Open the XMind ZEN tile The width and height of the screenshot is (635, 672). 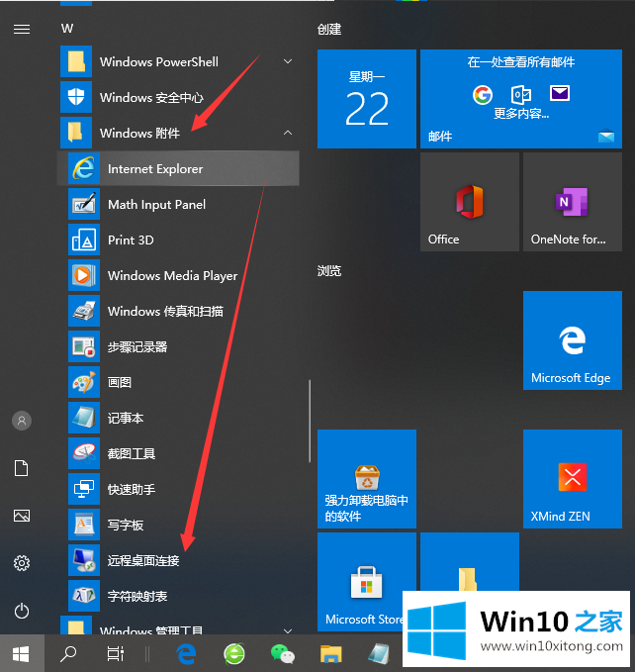coord(573,479)
